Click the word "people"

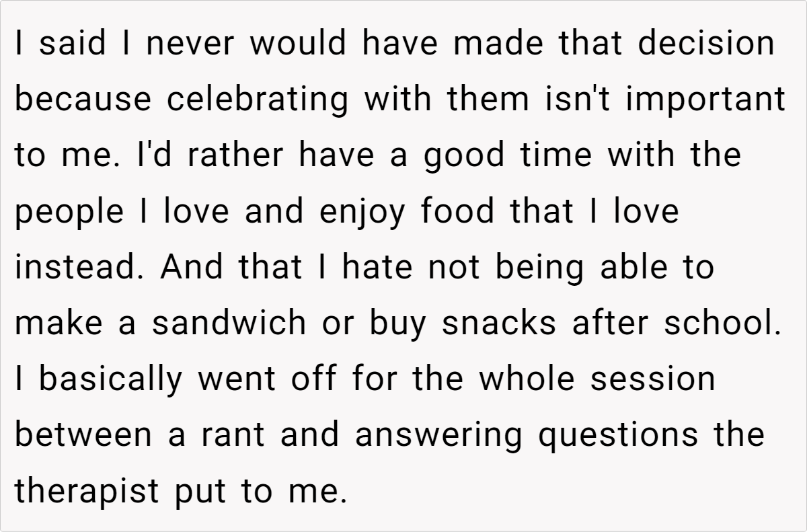pyautogui.click(x=69, y=211)
